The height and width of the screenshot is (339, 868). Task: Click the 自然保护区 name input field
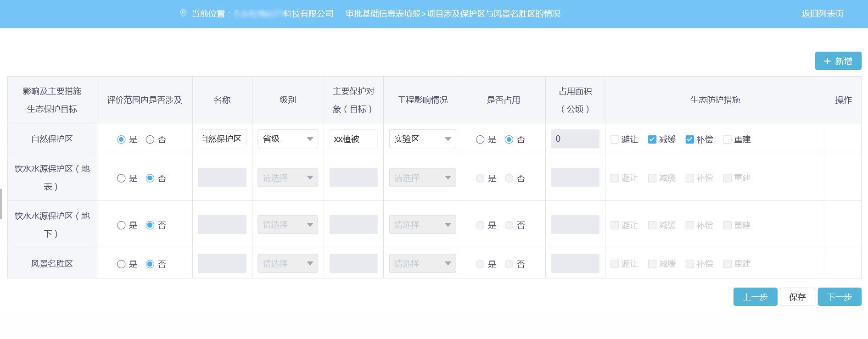tap(222, 139)
